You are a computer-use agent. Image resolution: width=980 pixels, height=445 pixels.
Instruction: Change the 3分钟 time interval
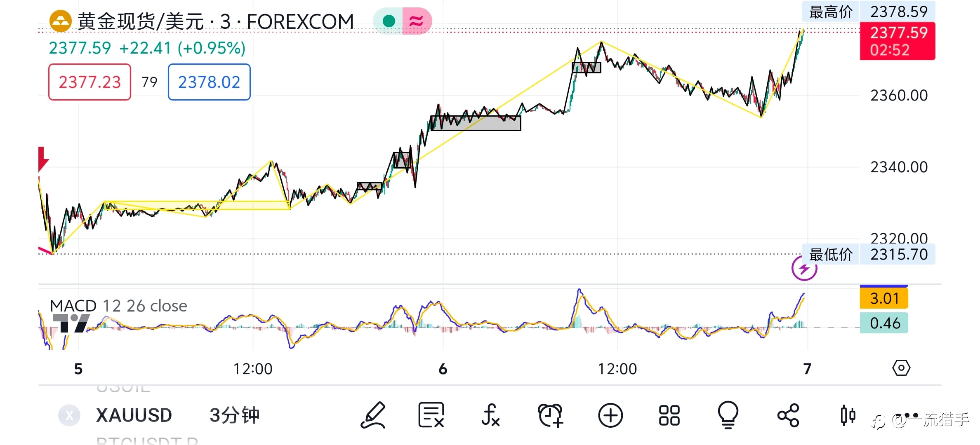click(x=234, y=415)
